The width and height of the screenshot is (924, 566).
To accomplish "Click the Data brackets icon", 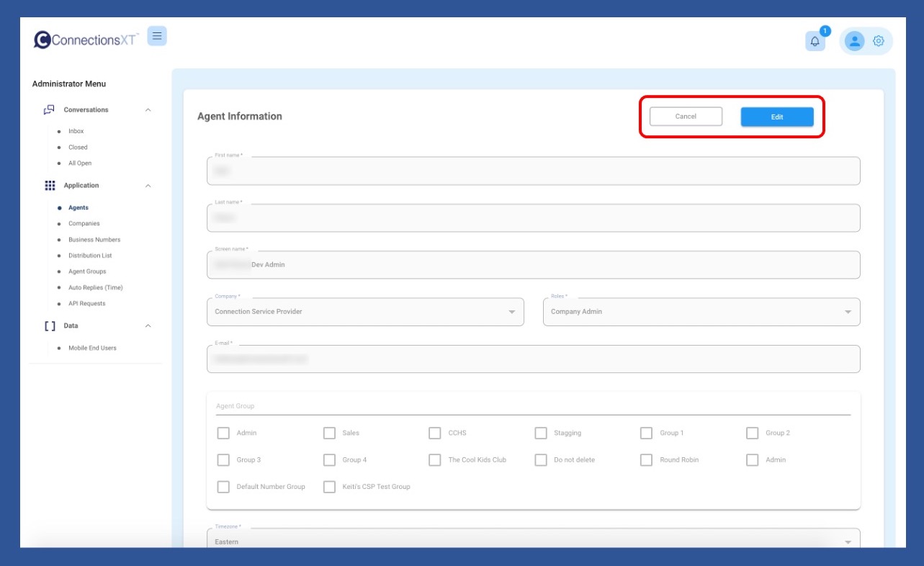I will pyautogui.click(x=50, y=326).
